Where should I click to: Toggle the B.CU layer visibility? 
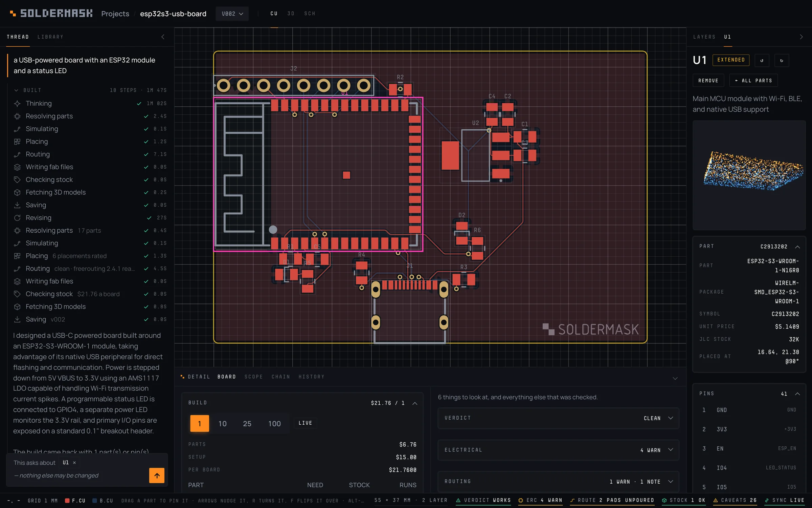tap(103, 501)
